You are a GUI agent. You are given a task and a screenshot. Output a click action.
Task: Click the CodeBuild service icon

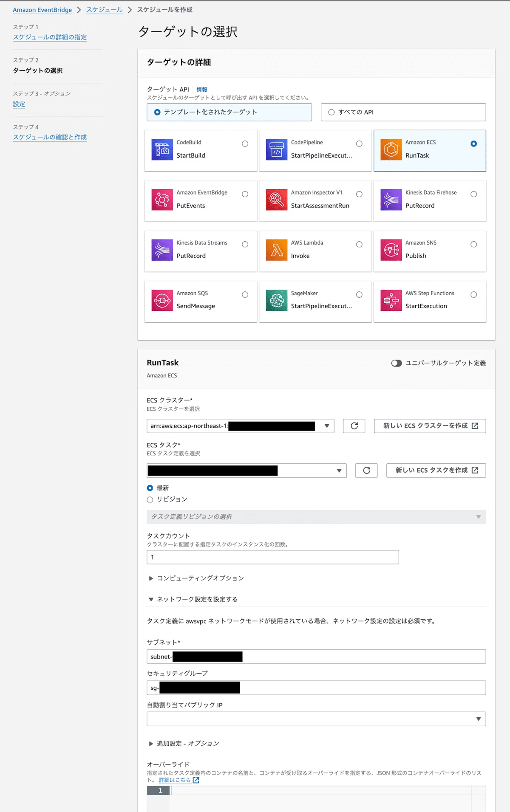click(162, 149)
